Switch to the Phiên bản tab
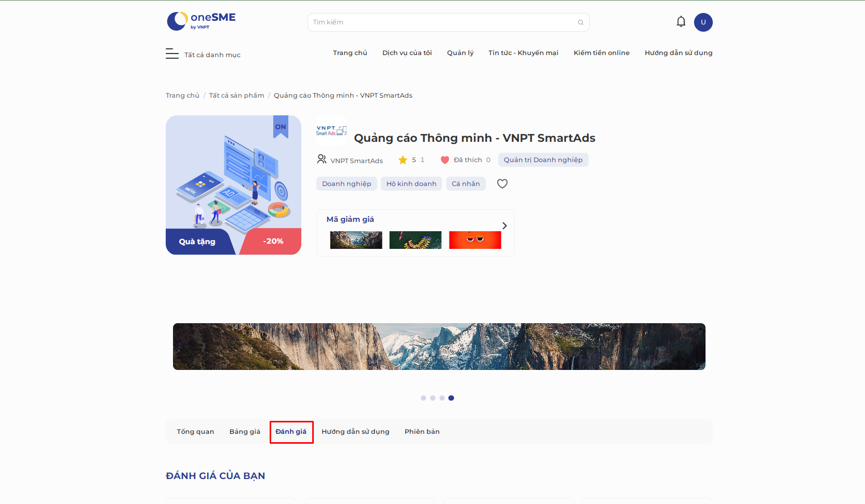This screenshot has width=865, height=504. coord(422,432)
